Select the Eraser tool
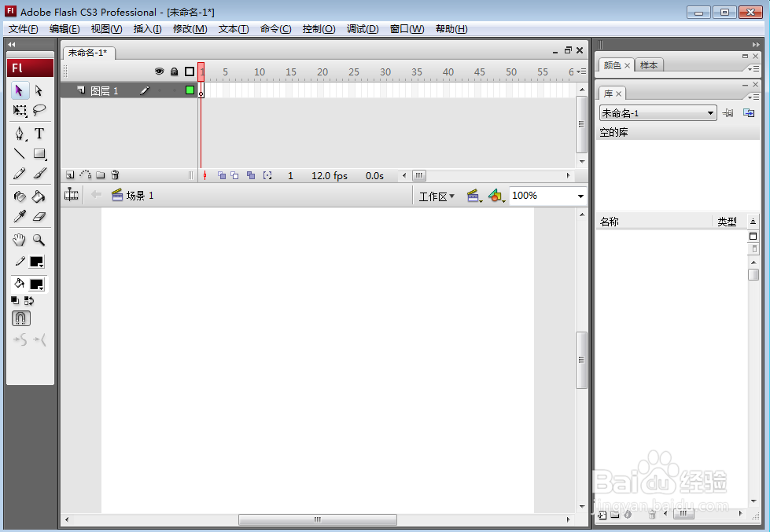 click(39, 216)
